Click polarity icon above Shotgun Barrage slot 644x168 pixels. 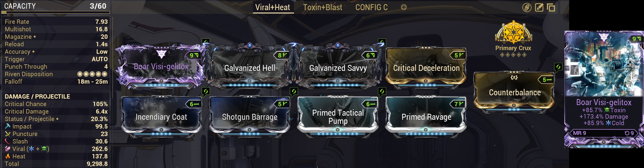[294, 92]
